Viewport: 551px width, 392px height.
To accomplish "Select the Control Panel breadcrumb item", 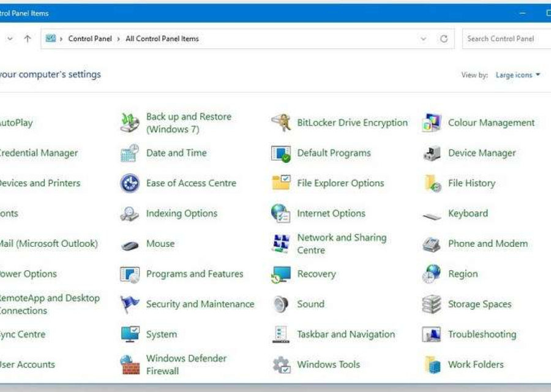I will 90,39.
